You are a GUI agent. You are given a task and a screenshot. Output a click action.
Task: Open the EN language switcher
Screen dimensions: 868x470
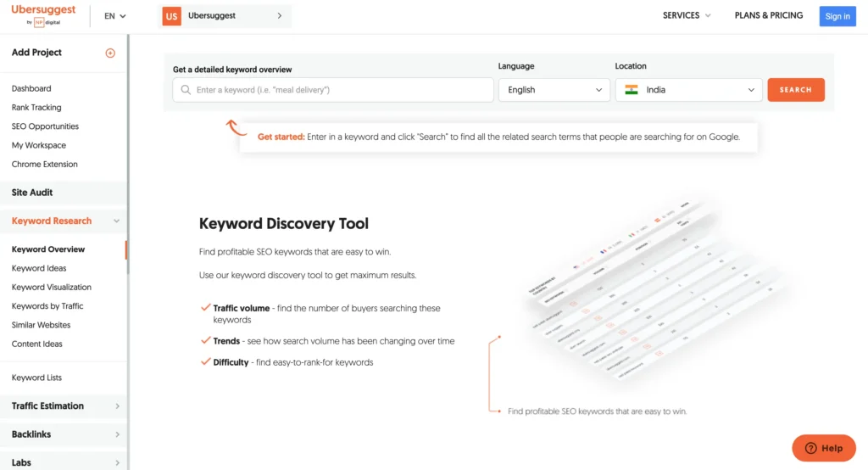114,16
